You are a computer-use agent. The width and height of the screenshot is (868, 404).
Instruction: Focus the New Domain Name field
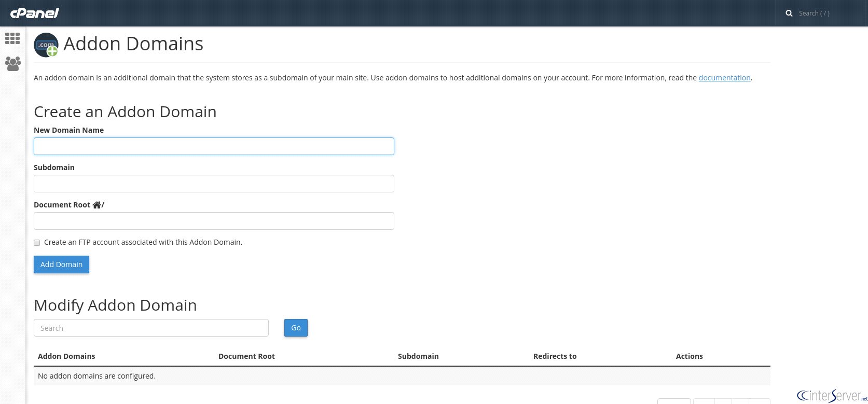tap(214, 146)
